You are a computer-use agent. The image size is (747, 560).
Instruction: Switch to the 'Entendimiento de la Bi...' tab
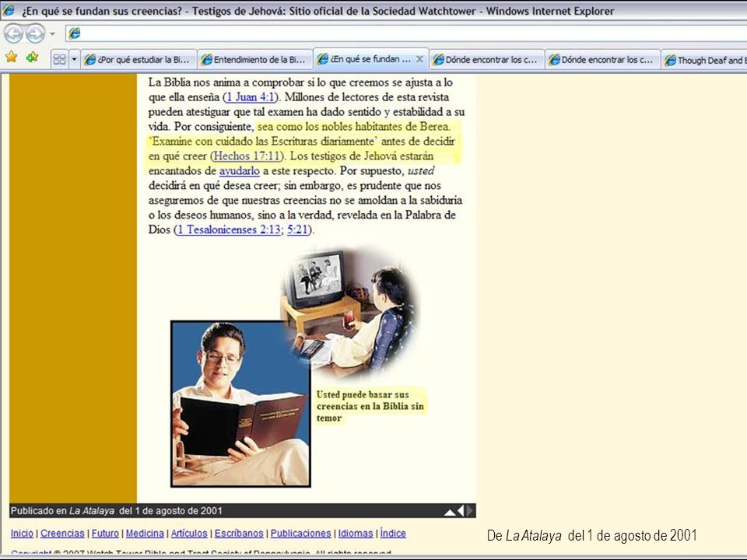point(255,60)
